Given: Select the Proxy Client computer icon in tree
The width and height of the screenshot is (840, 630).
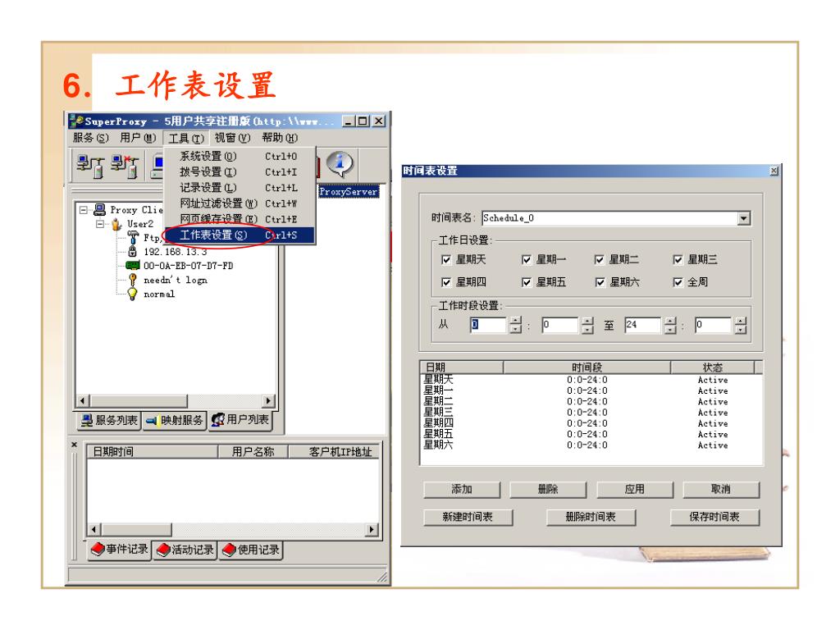Looking at the screenshot, I should [x=99, y=209].
